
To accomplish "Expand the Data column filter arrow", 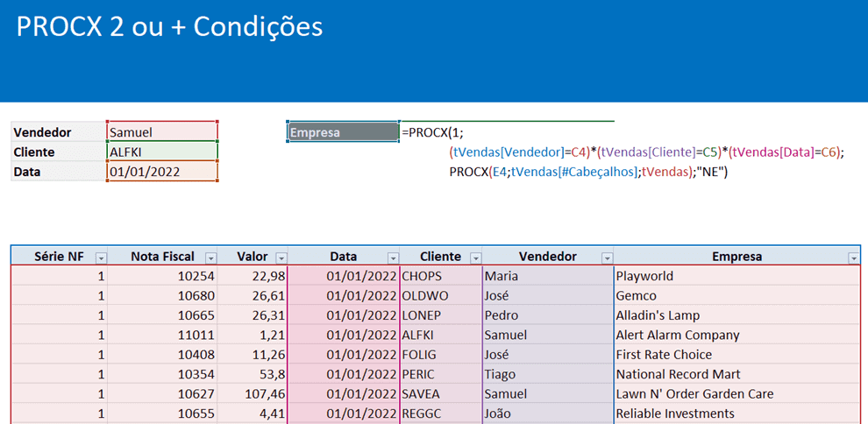I will coord(393,258).
